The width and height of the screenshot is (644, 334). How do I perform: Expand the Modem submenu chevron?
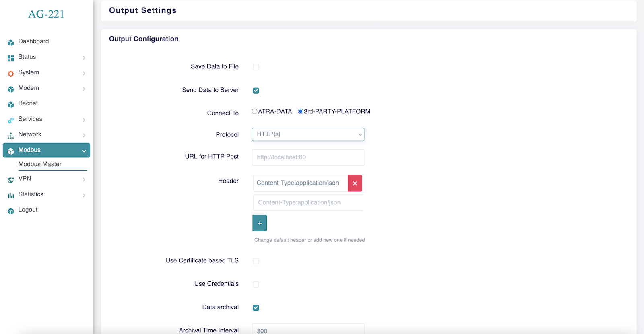tap(84, 89)
